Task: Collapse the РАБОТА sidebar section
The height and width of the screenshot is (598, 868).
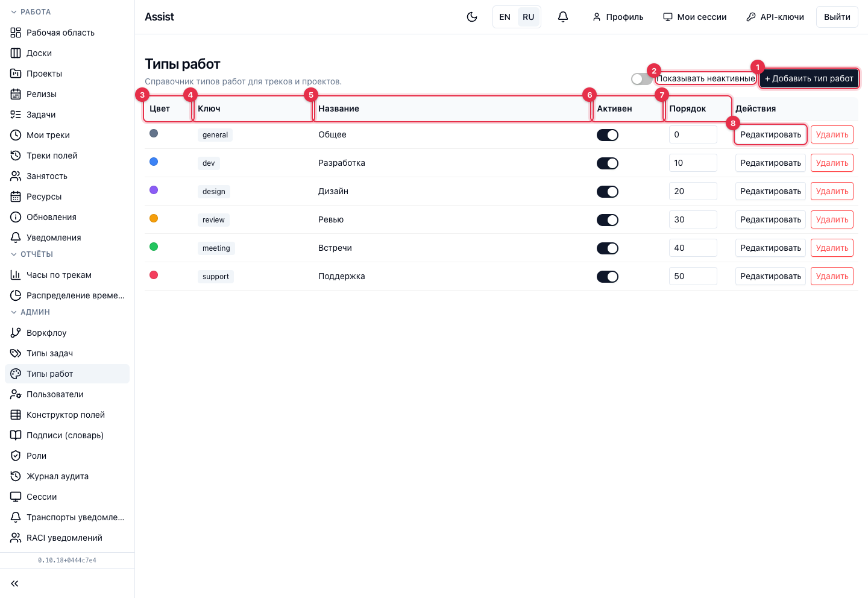Action: coord(31,12)
